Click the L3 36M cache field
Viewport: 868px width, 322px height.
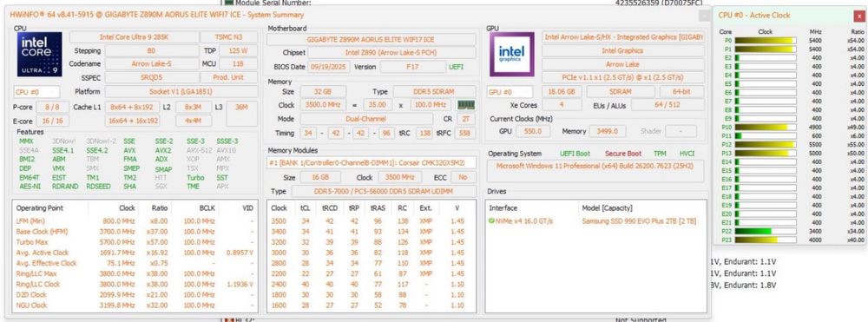click(x=242, y=114)
